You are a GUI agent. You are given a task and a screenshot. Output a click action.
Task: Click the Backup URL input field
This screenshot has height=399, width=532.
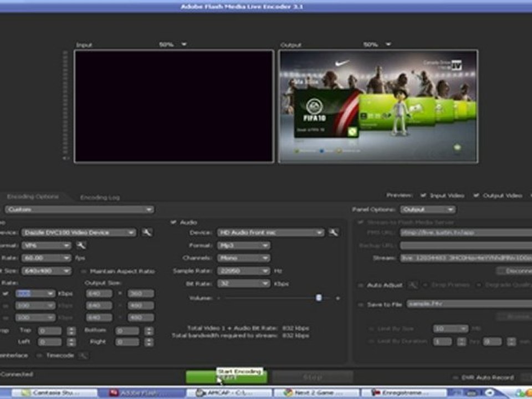pyautogui.click(x=466, y=245)
